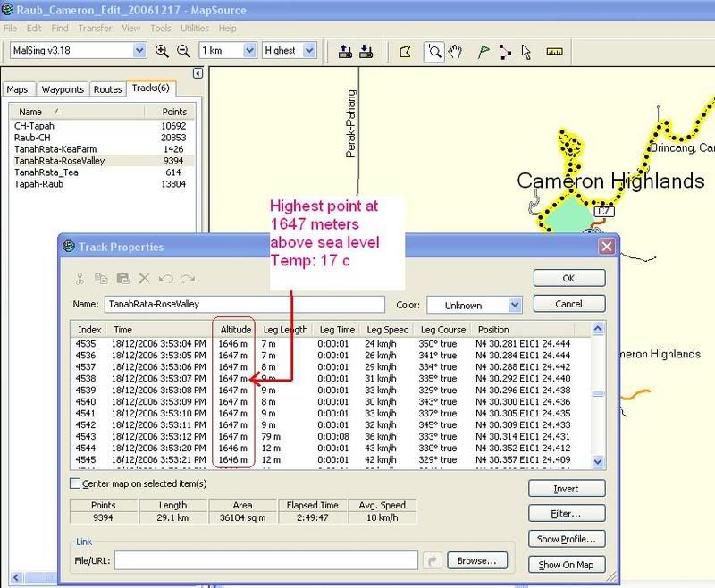Select the waypoint flag tool
715x588 pixels.
(x=484, y=51)
